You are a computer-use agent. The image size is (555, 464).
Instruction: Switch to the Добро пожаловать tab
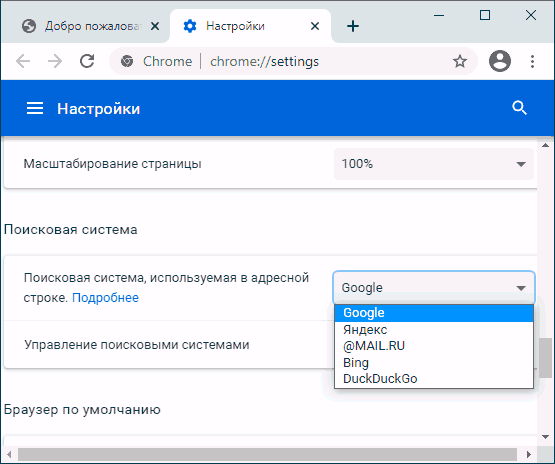pyautogui.click(x=86, y=26)
